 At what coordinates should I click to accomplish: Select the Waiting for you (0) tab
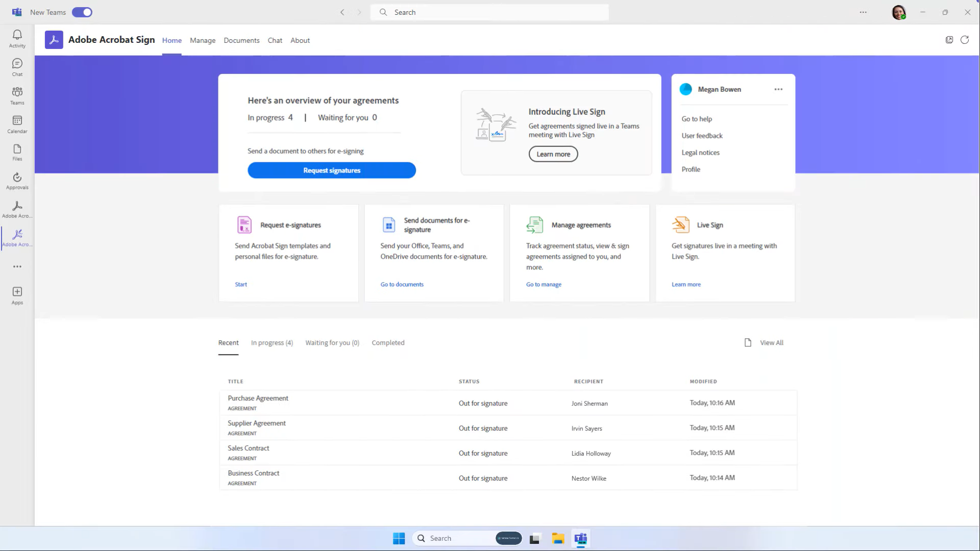click(332, 343)
